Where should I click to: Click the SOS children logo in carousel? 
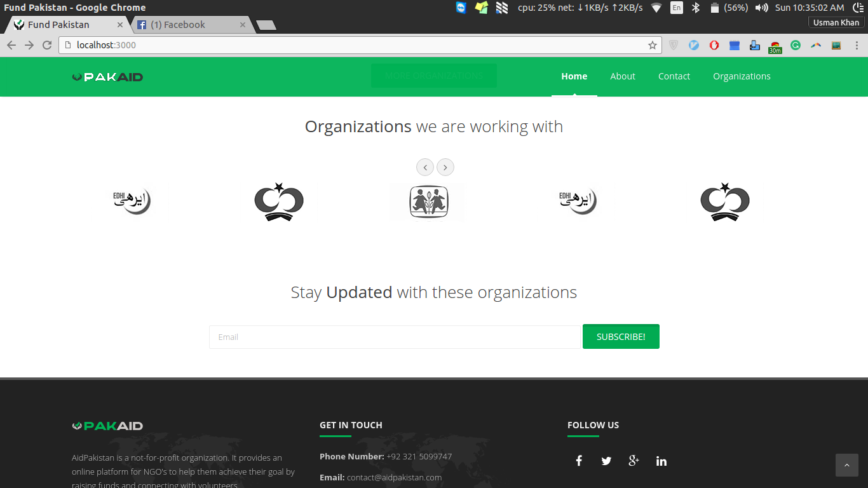[428, 202]
